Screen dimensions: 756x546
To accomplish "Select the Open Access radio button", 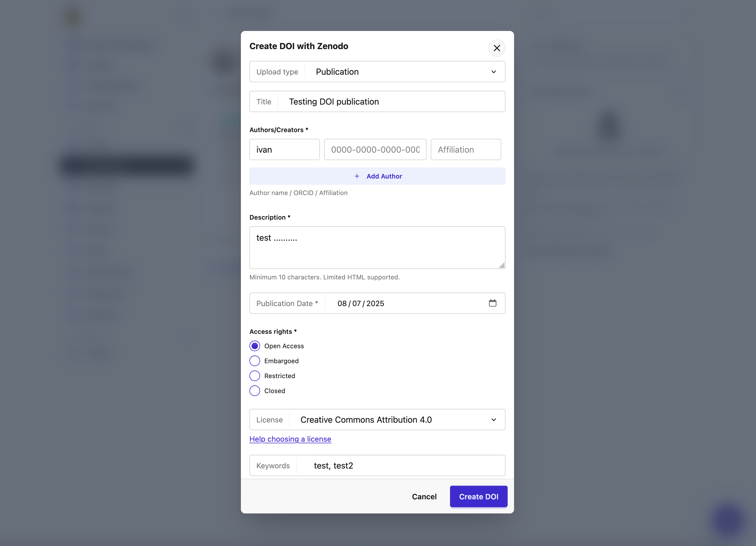I will coord(255,346).
